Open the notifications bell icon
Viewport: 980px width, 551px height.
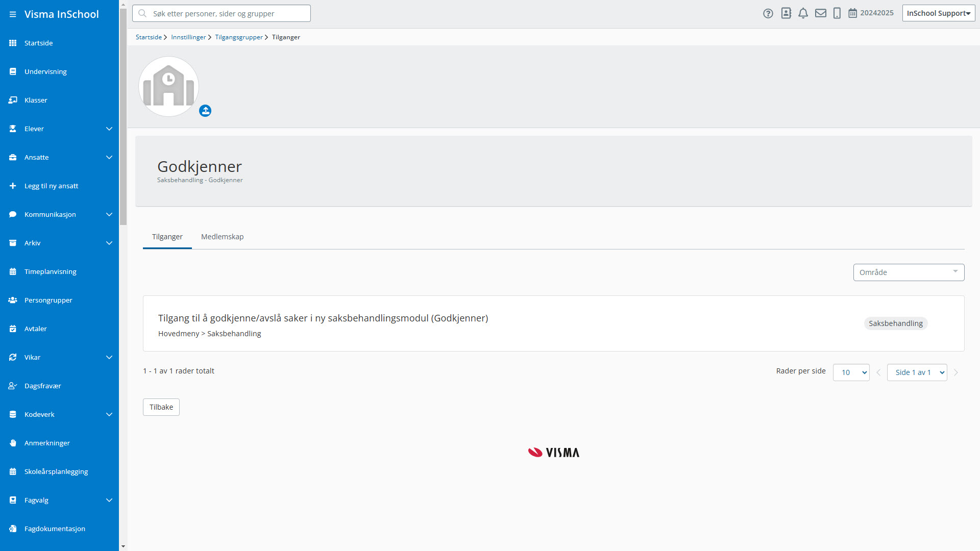coord(803,14)
